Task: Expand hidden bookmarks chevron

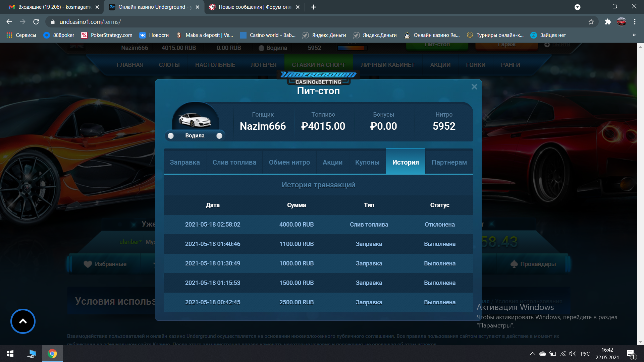Action: click(x=634, y=35)
